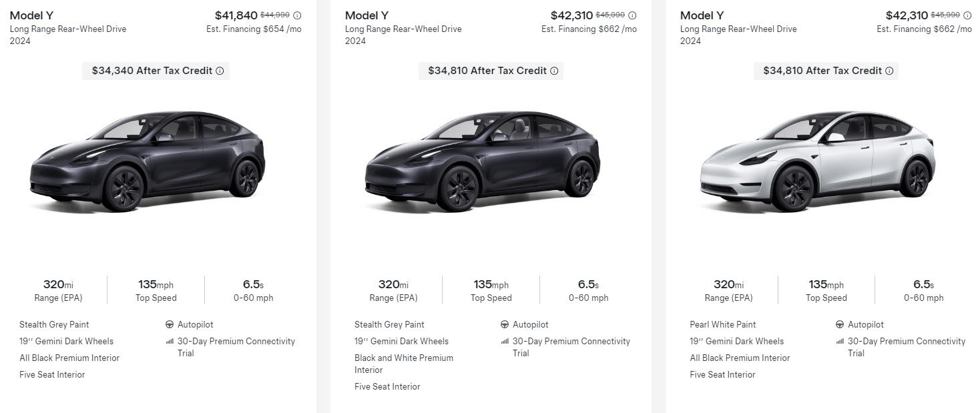The image size is (980, 413).
Task: Click Autopilot steering wheel icon on first card
Action: click(x=170, y=325)
